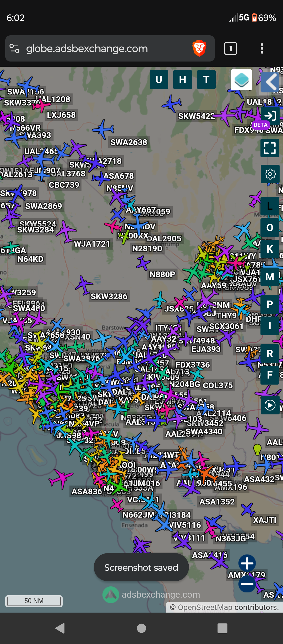Click purple aircraft icon above SKW3286
Screen dimensions: 283x644
click(x=84, y=285)
